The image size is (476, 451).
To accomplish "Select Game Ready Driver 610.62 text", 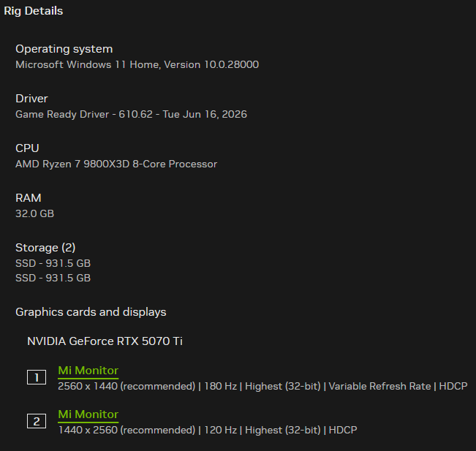I will click(x=131, y=115).
